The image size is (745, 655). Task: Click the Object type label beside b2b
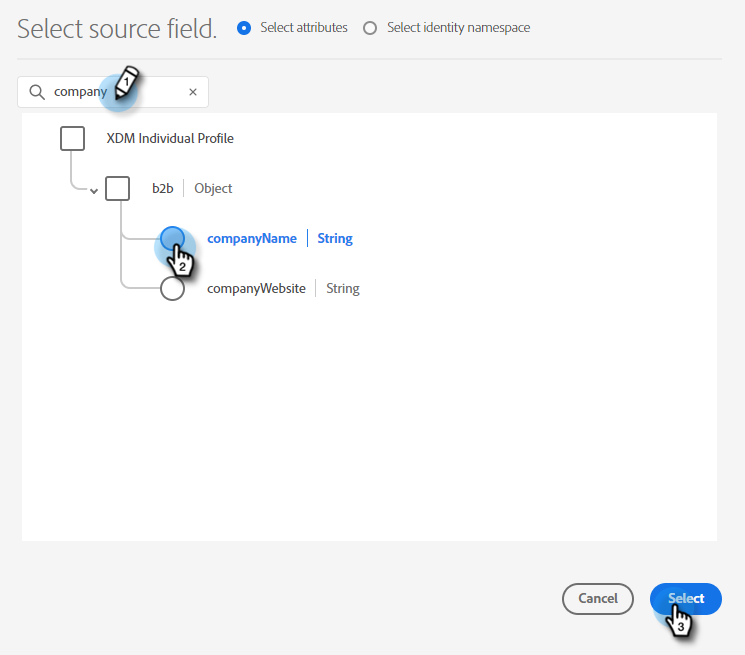213,188
